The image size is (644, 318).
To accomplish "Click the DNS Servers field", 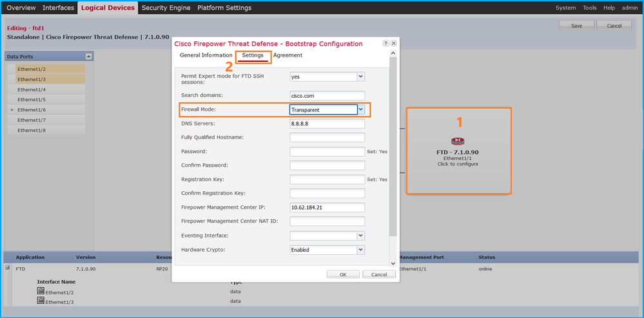I will point(327,124).
